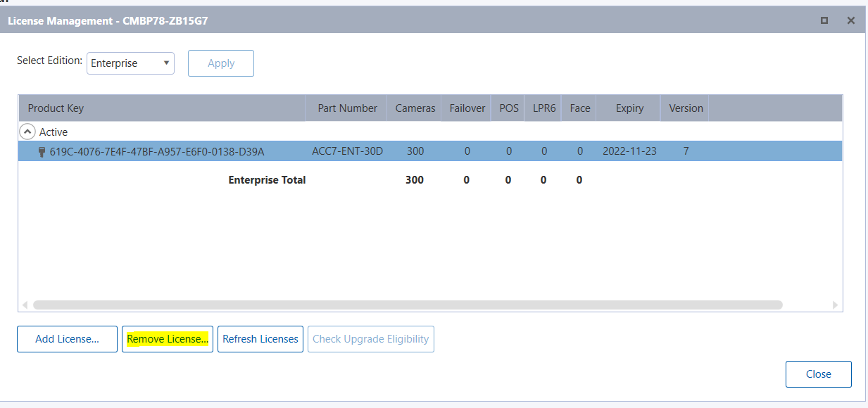
Task: Click the left scroll arrow of the horizontal scrollbar
Action: pyautogui.click(x=23, y=305)
